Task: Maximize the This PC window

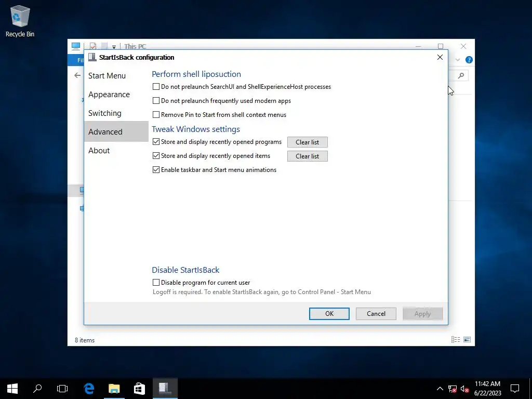Action: (x=441, y=46)
